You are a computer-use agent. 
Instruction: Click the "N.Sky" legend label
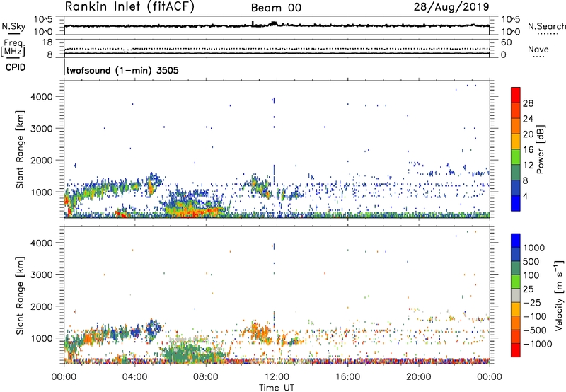tap(13, 26)
